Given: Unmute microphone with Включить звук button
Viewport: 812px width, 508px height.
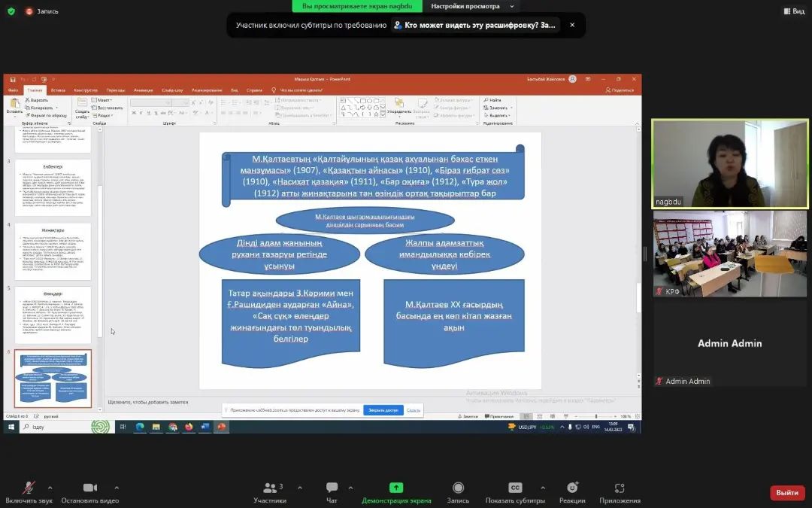Looking at the screenshot, I should tap(29, 492).
